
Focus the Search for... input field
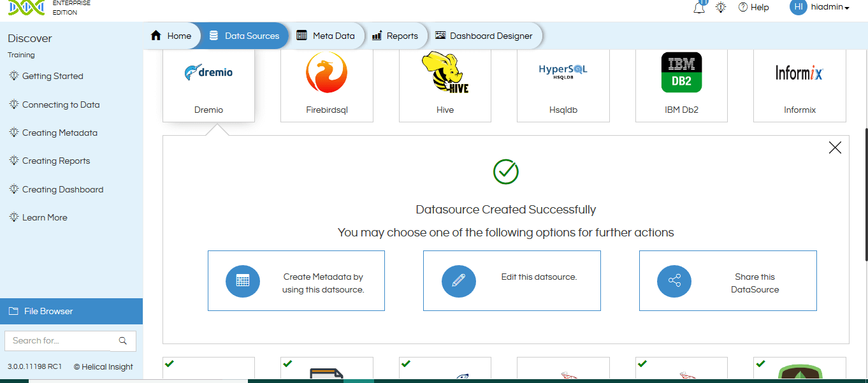[59, 340]
